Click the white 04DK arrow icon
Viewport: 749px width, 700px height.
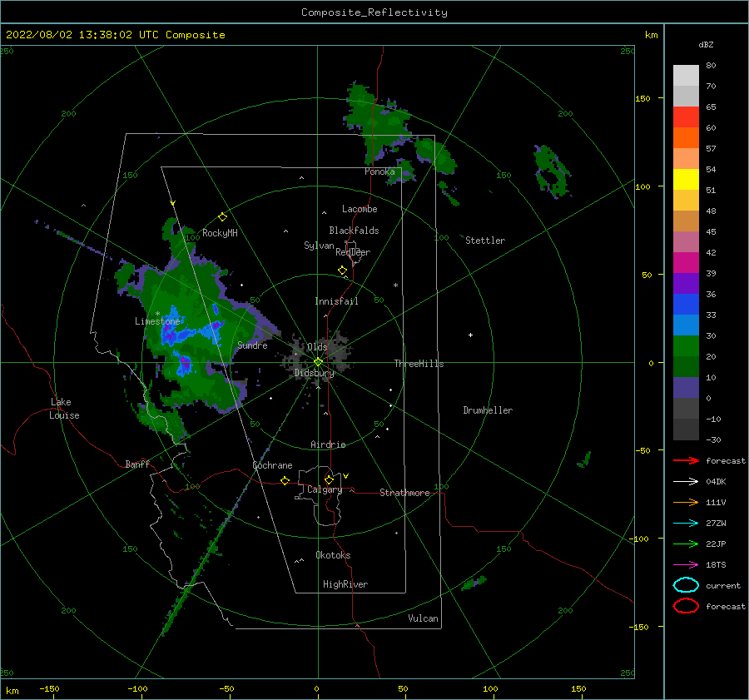click(686, 482)
